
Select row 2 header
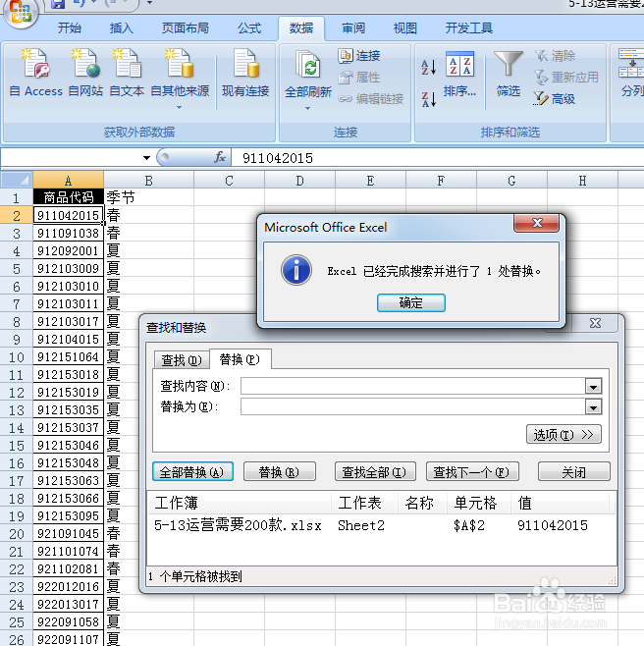pos(17,215)
